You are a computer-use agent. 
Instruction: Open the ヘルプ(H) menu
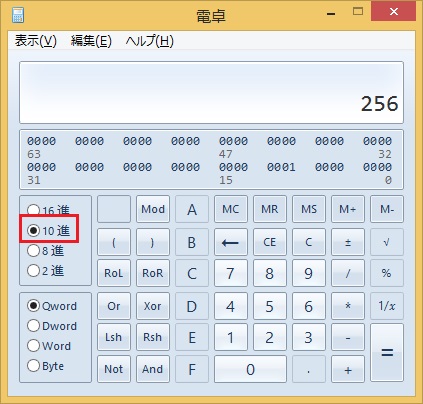pyautogui.click(x=150, y=41)
